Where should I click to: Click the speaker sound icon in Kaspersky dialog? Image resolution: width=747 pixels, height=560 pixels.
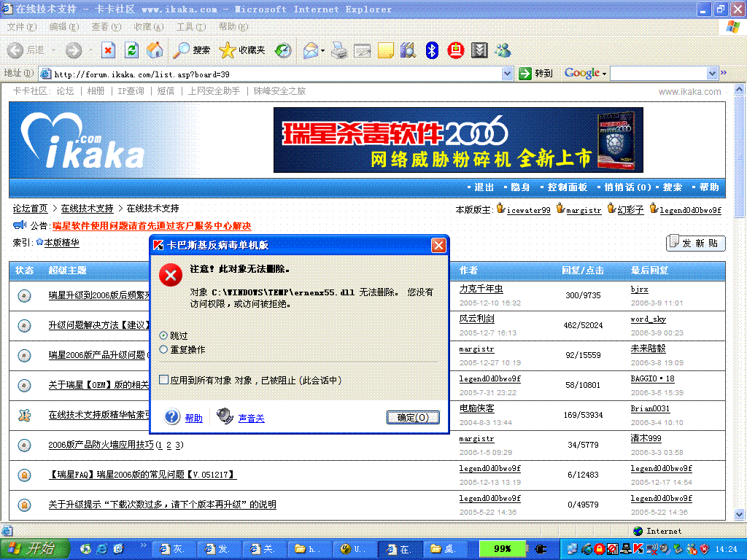tap(225, 416)
